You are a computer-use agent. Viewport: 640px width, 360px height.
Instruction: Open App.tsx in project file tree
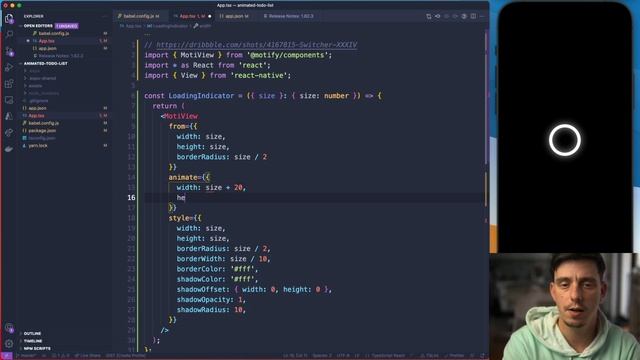pos(36,116)
